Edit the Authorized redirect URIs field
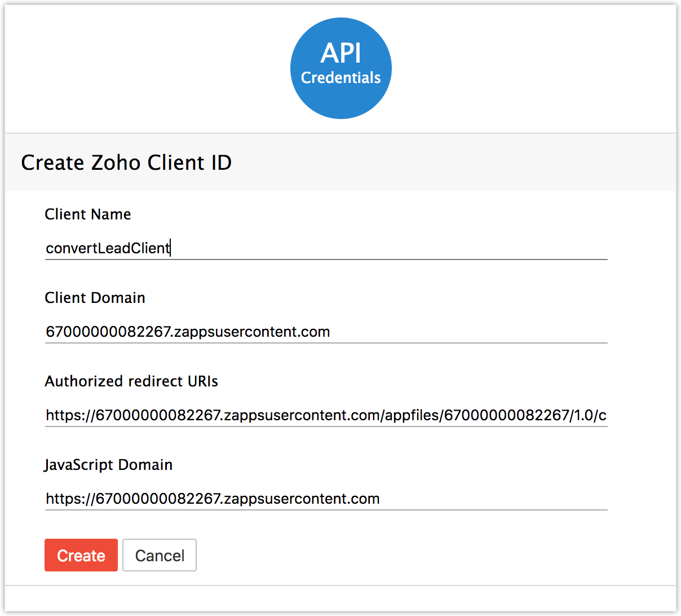This screenshot has width=681, height=616. 326,415
